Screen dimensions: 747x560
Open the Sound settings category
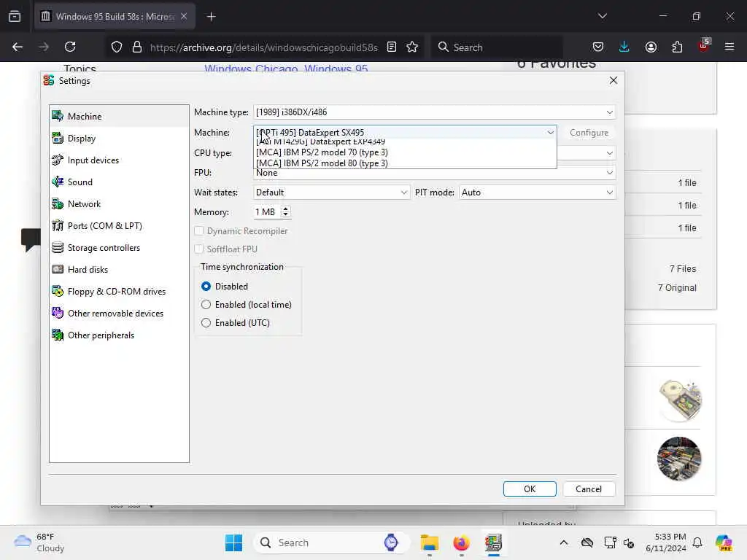(119, 182)
